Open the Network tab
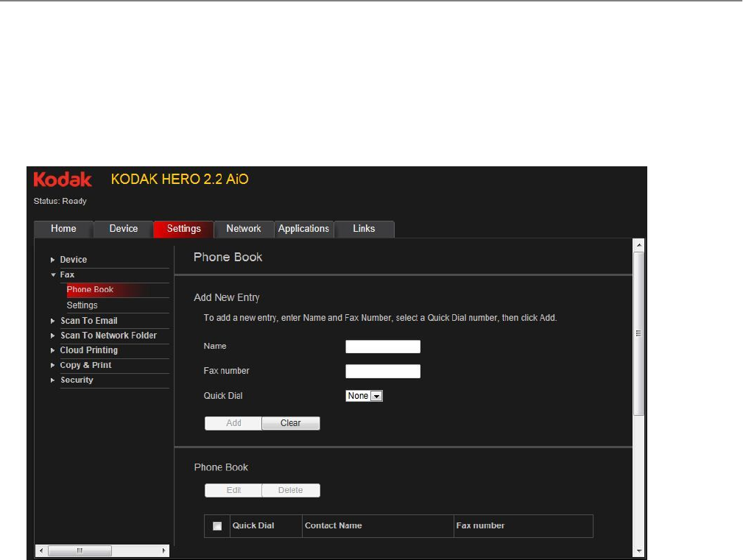This screenshot has height=560, width=743. tap(244, 229)
